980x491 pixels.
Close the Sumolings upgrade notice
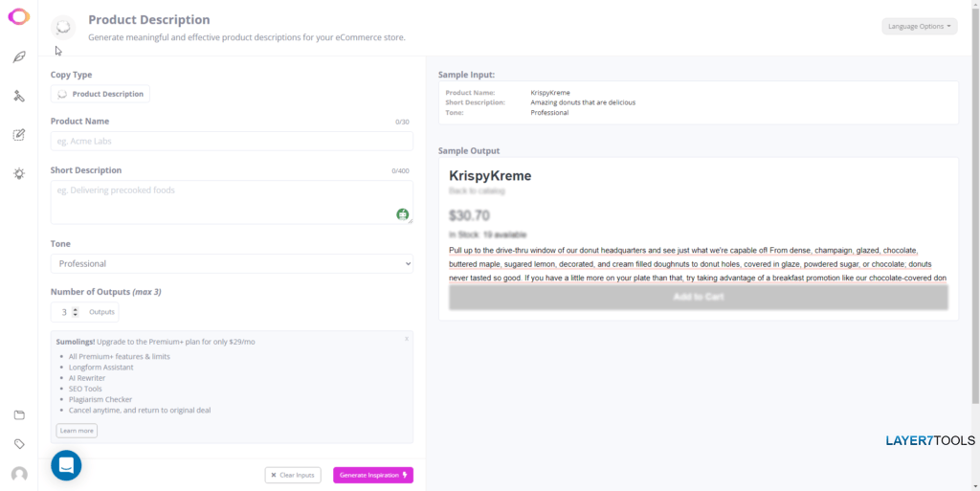click(x=406, y=339)
